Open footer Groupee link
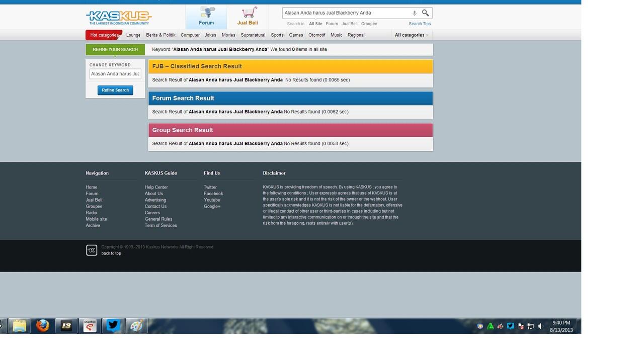 (x=94, y=207)
